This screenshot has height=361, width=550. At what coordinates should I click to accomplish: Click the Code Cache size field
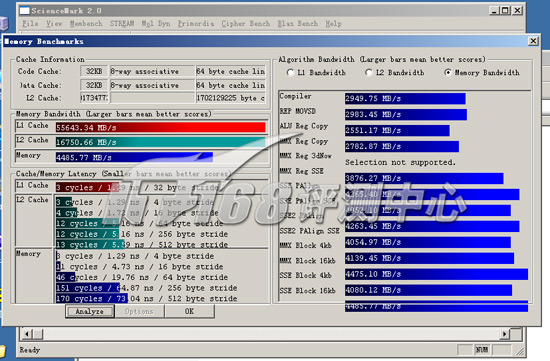[x=94, y=71]
